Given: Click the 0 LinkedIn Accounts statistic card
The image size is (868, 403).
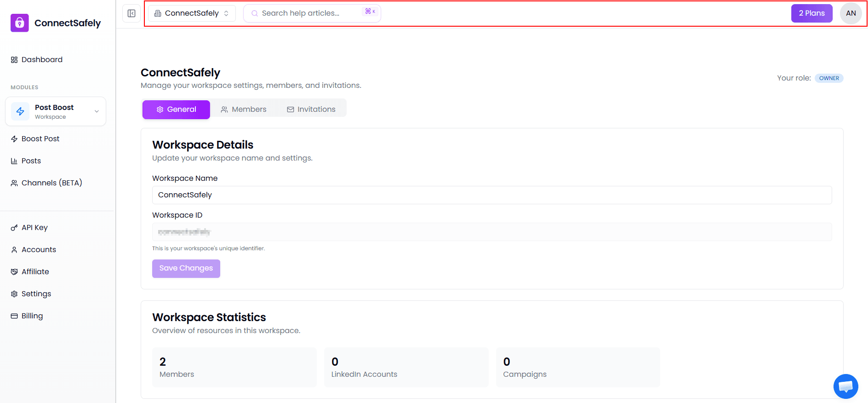Looking at the screenshot, I should [406, 367].
